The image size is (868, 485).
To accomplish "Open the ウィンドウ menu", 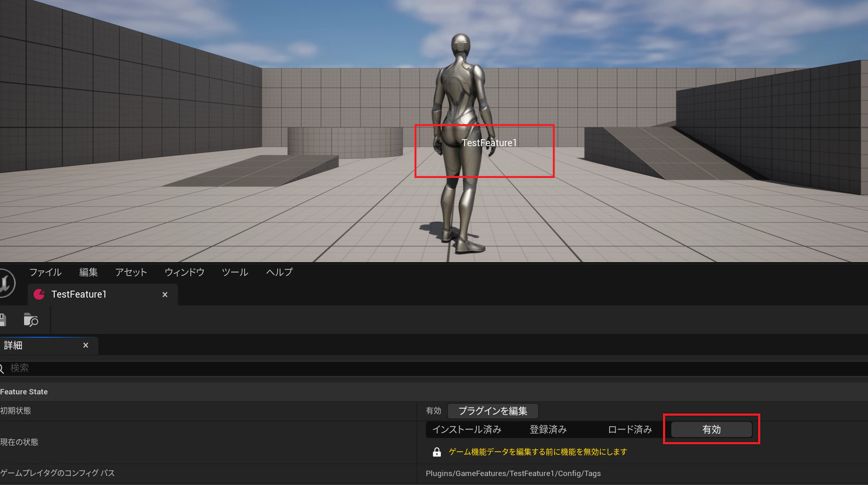I will tap(185, 272).
